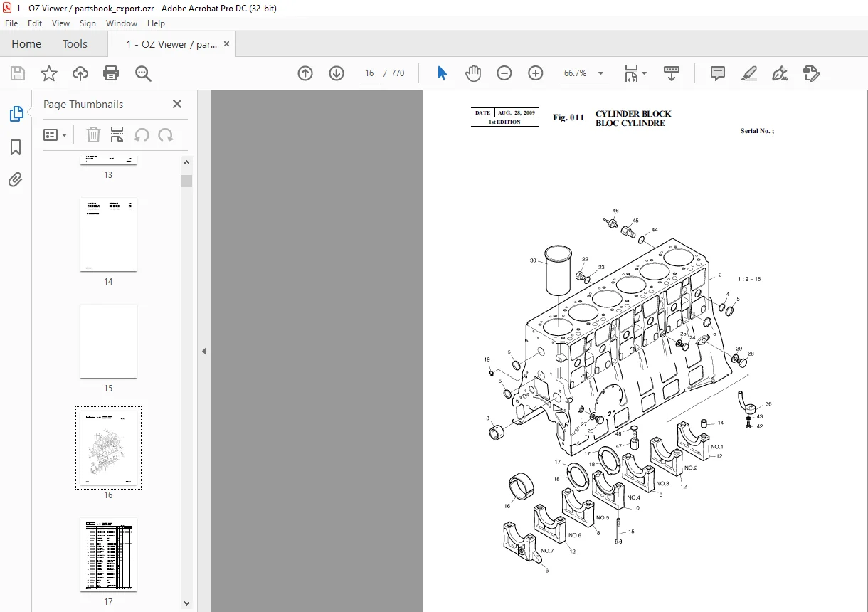Zoom out with minus button
The height and width of the screenshot is (612, 868).
click(504, 73)
